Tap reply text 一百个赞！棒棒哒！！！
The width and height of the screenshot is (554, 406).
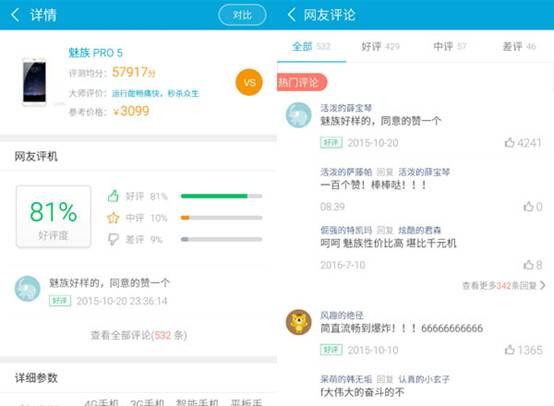[373, 185]
